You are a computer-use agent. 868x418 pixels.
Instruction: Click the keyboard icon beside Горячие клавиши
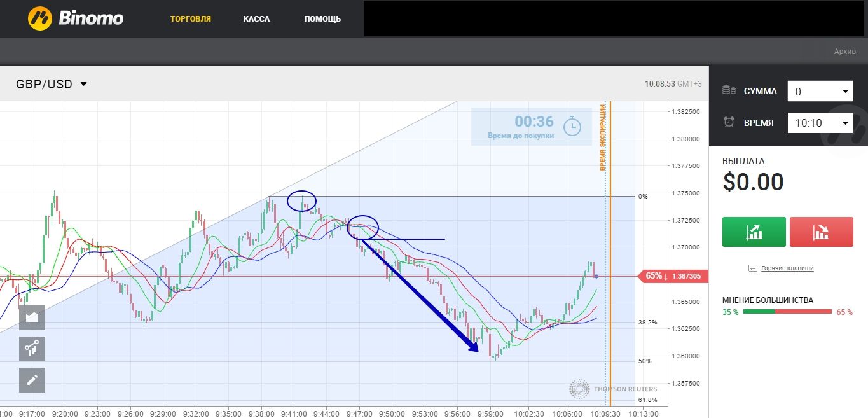(x=753, y=268)
